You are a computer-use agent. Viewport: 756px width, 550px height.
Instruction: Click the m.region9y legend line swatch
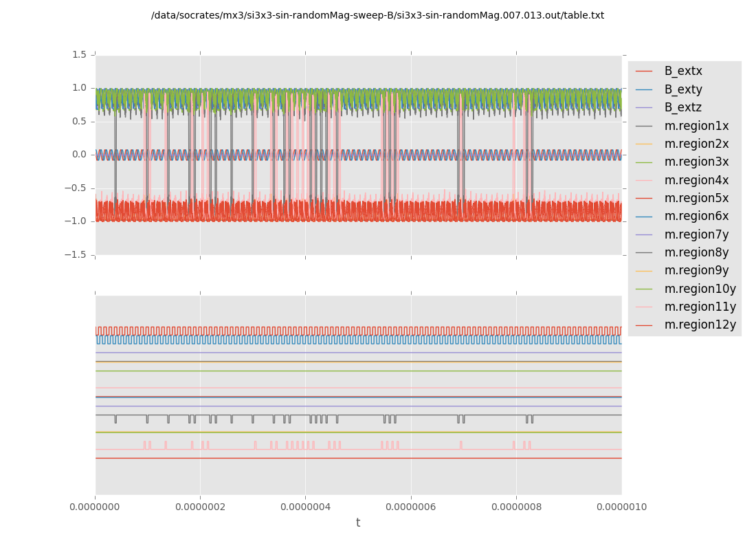click(644, 271)
